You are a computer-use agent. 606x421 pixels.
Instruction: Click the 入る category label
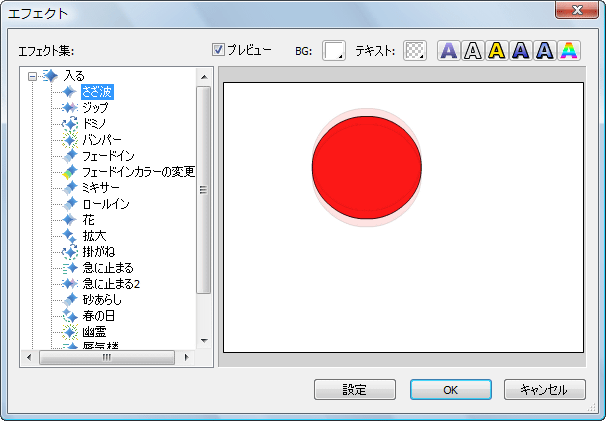(x=74, y=76)
